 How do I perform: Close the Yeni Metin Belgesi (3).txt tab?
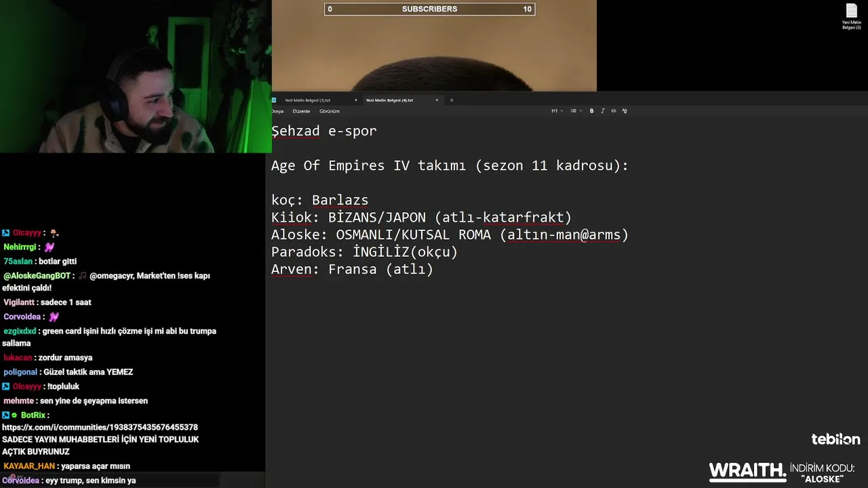pyautogui.click(x=355, y=100)
